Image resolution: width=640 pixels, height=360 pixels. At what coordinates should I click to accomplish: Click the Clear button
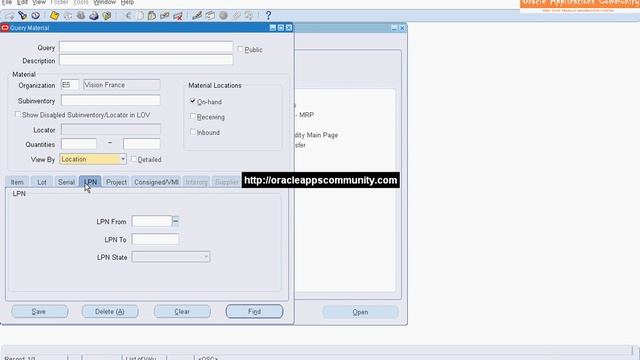[x=182, y=311]
